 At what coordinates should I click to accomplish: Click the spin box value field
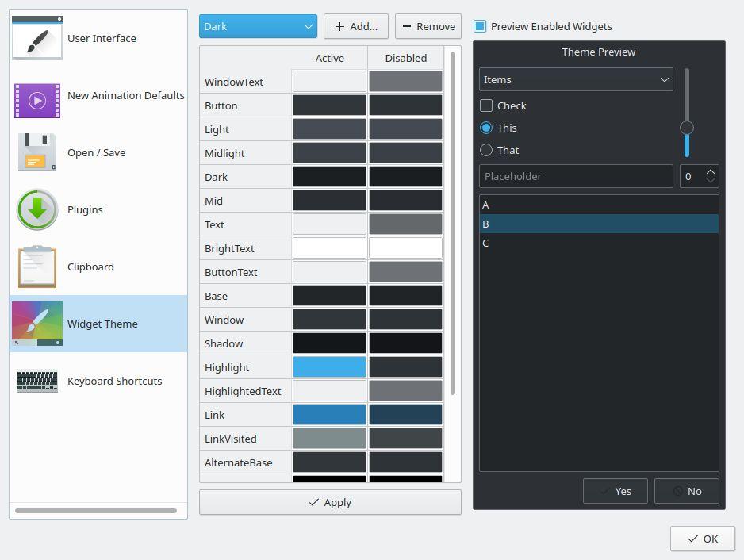(692, 176)
